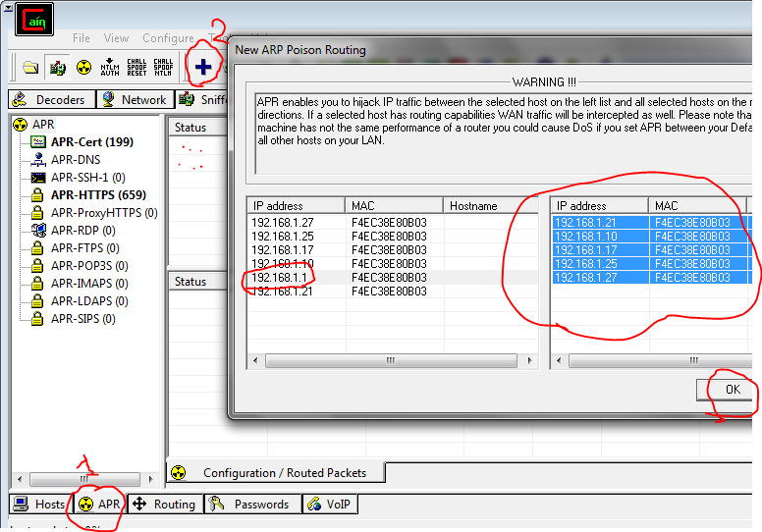
Task: Select APR-DNS in the tree
Action: 76,159
